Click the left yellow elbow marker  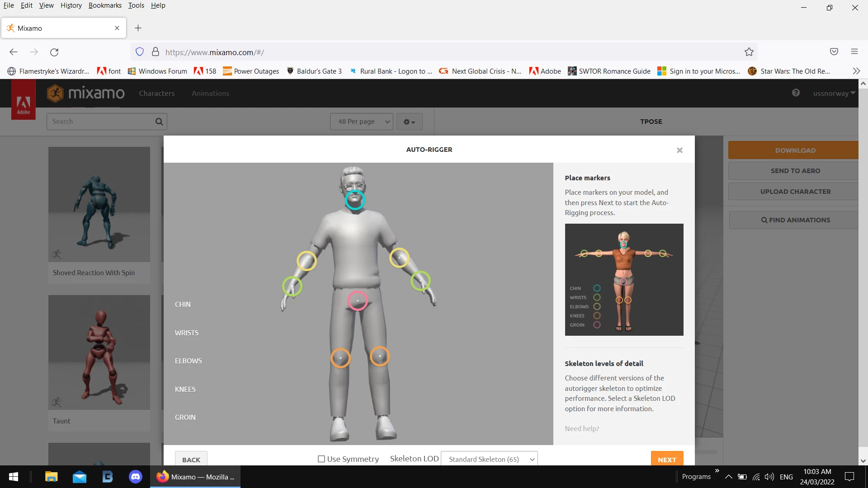(x=307, y=261)
